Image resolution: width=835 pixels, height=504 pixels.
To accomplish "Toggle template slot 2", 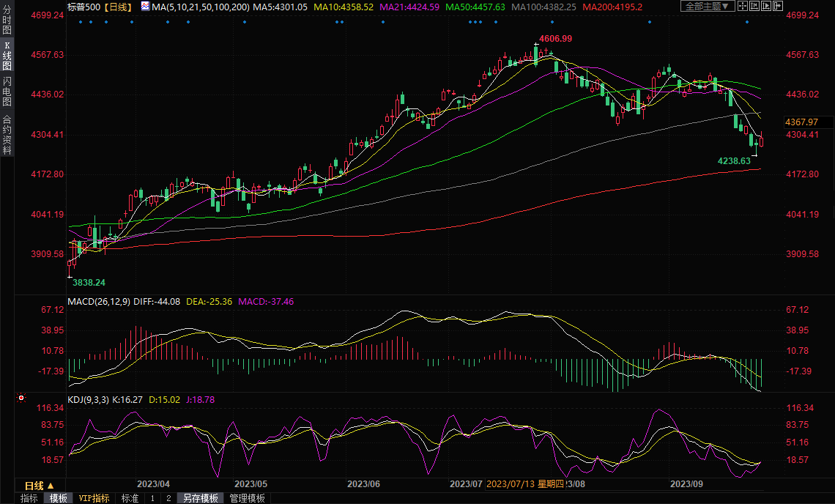I will point(168,498).
